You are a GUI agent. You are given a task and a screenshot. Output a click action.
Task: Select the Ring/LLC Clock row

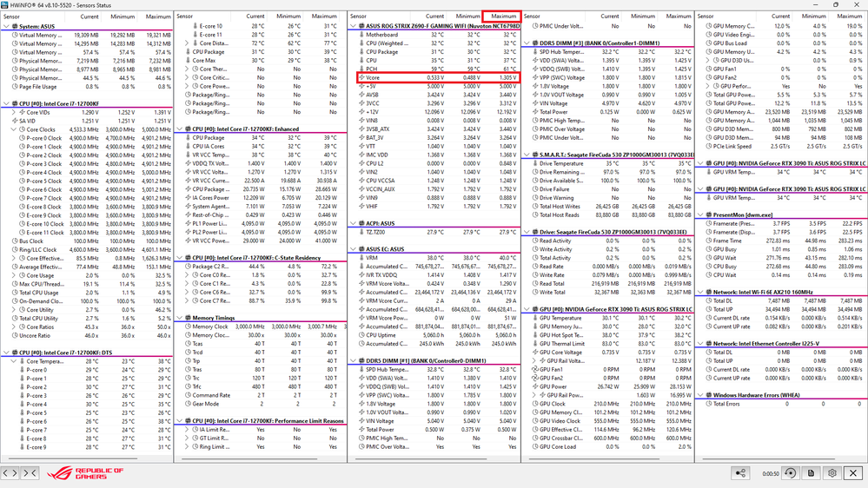pyautogui.click(x=87, y=249)
